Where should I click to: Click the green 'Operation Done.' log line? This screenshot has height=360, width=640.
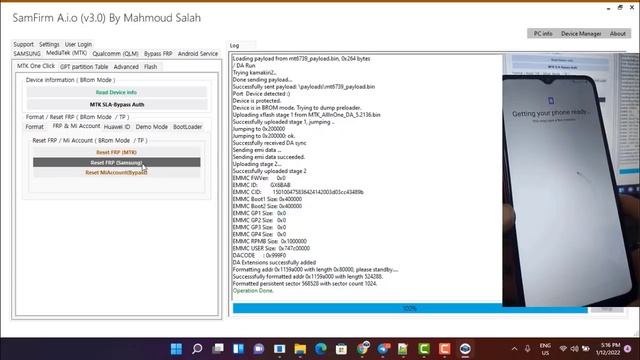click(x=253, y=291)
